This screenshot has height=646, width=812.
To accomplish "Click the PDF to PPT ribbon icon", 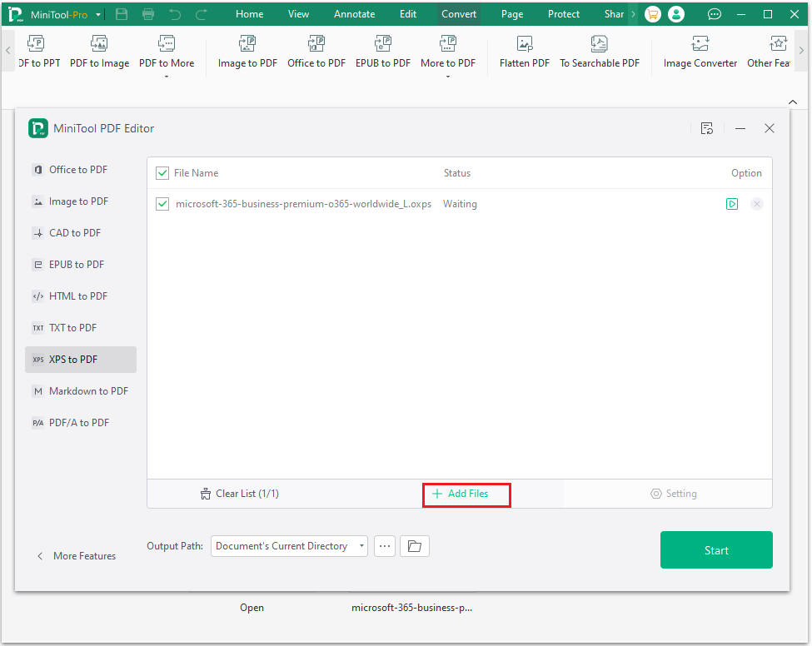I will [36, 44].
